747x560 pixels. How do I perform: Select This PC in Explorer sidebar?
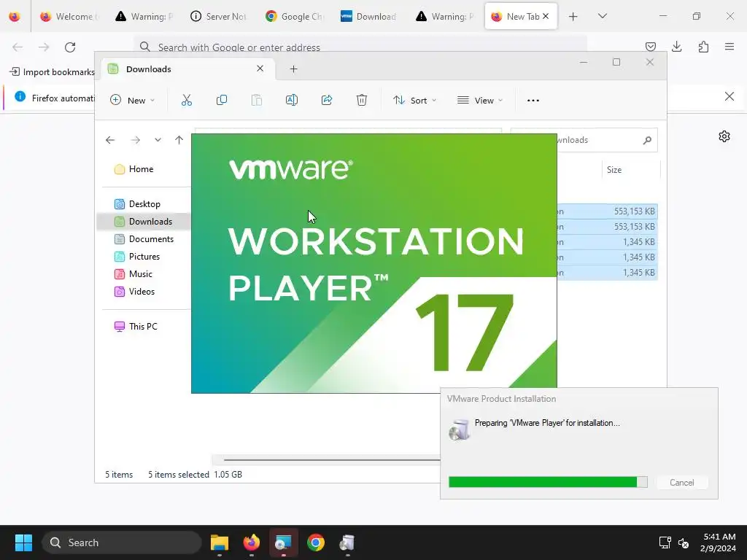(x=143, y=327)
